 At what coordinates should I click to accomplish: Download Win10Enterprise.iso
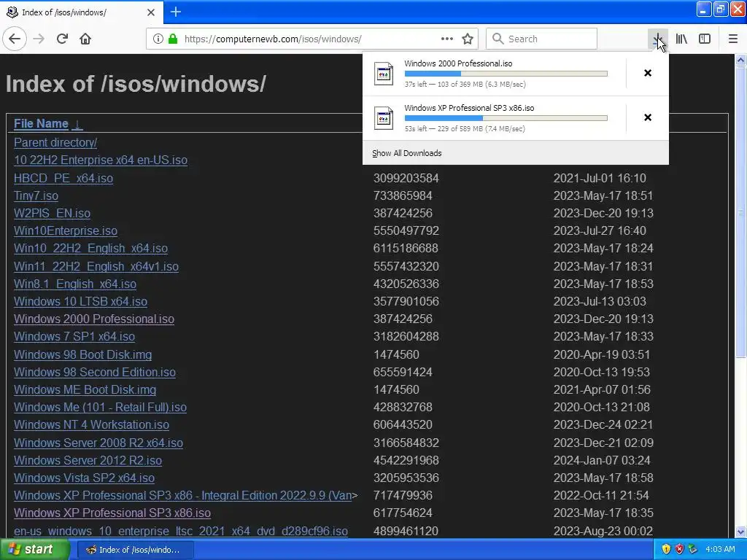coord(65,231)
